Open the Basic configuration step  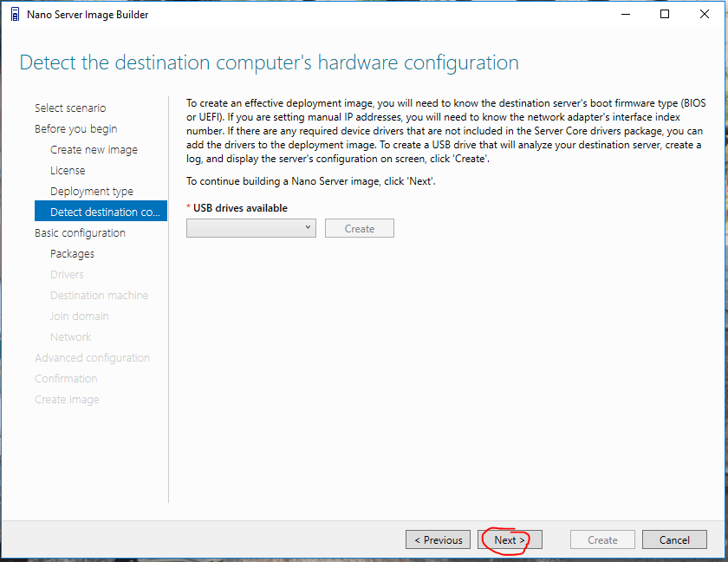point(80,233)
